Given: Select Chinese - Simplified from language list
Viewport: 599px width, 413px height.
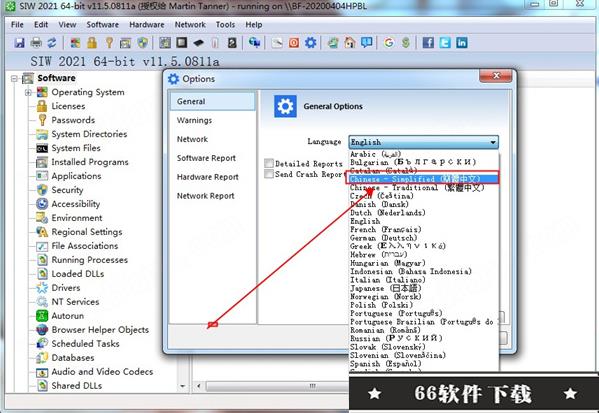Looking at the screenshot, I should tap(423, 179).
